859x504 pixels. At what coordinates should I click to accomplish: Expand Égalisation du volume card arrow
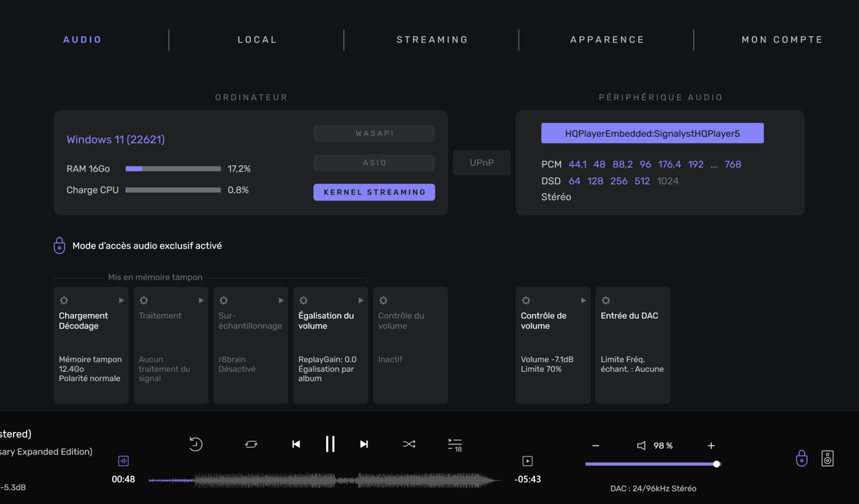361,301
